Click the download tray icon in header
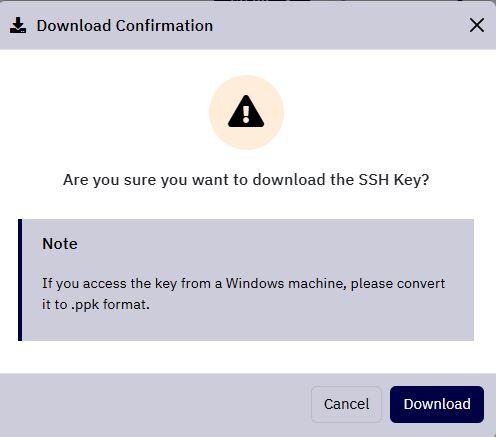Viewport: 496px width, 437px height. [x=18, y=26]
